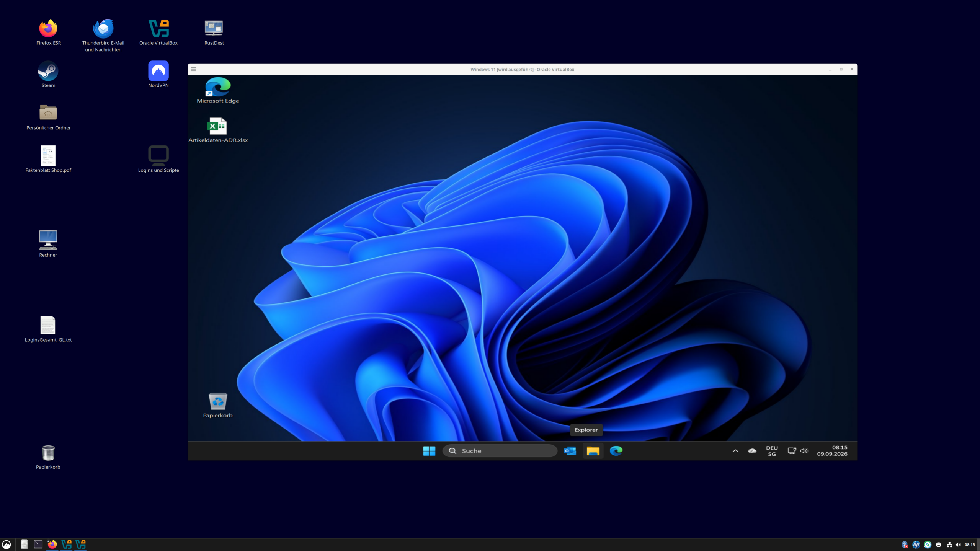Minimize the VirtualBox Windows 11 window
Screen dimensions: 980x551
(x=830, y=69)
